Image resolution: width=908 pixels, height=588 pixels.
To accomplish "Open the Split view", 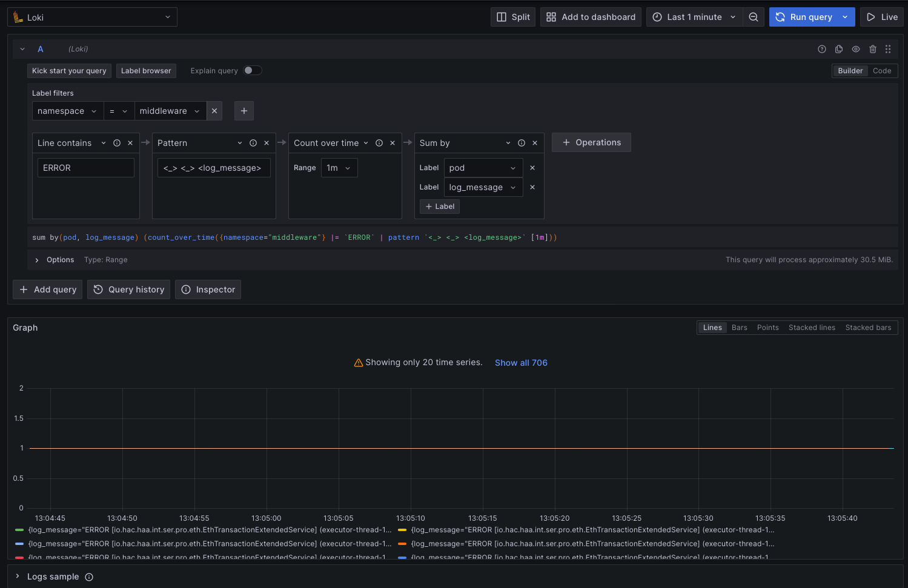I will point(512,17).
